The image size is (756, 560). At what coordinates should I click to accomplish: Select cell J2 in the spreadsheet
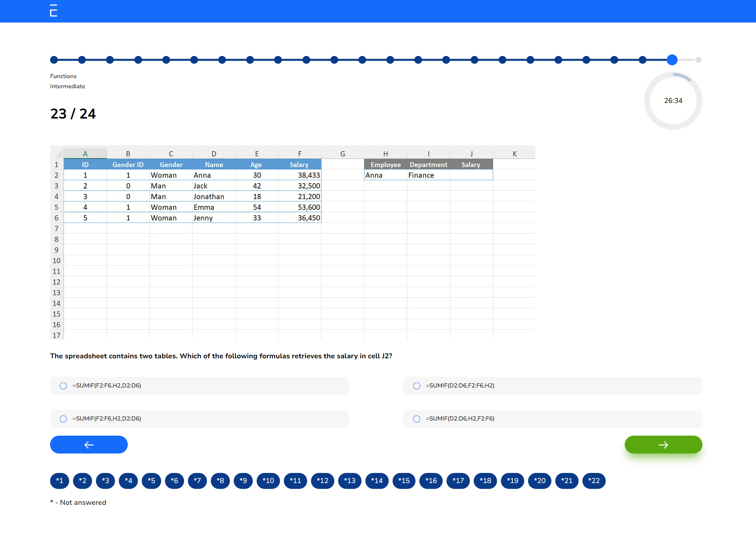(x=471, y=175)
